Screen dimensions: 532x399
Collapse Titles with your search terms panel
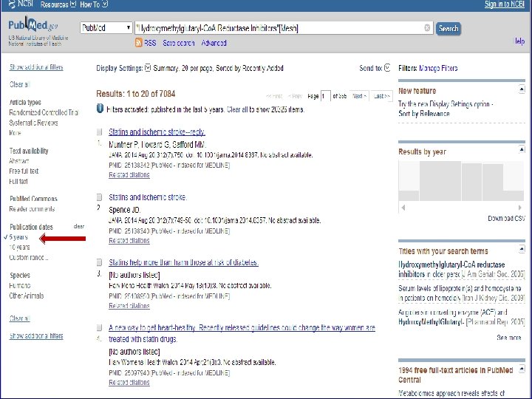click(x=522, y=250)
